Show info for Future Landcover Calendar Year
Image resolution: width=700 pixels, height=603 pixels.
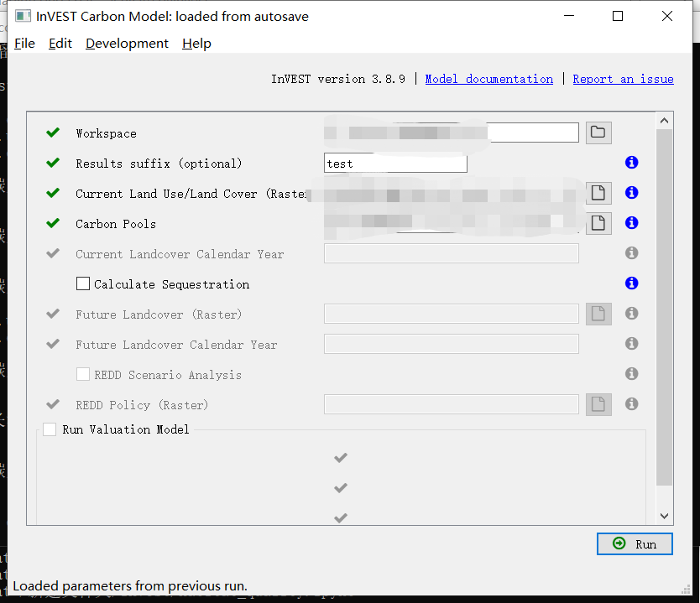point(631,343)
